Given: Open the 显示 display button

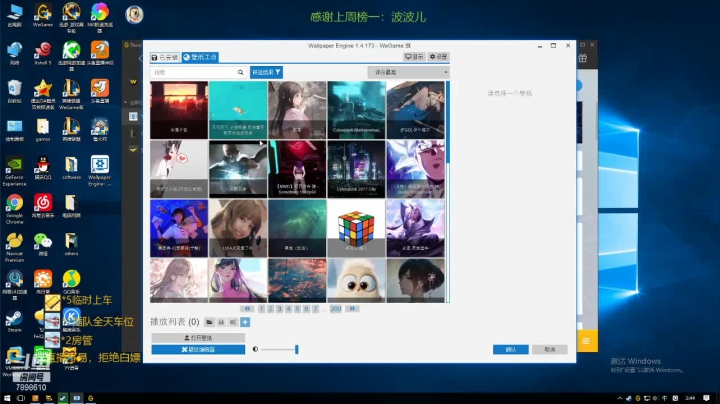Looking at the screenshot, I should point(414,56).
